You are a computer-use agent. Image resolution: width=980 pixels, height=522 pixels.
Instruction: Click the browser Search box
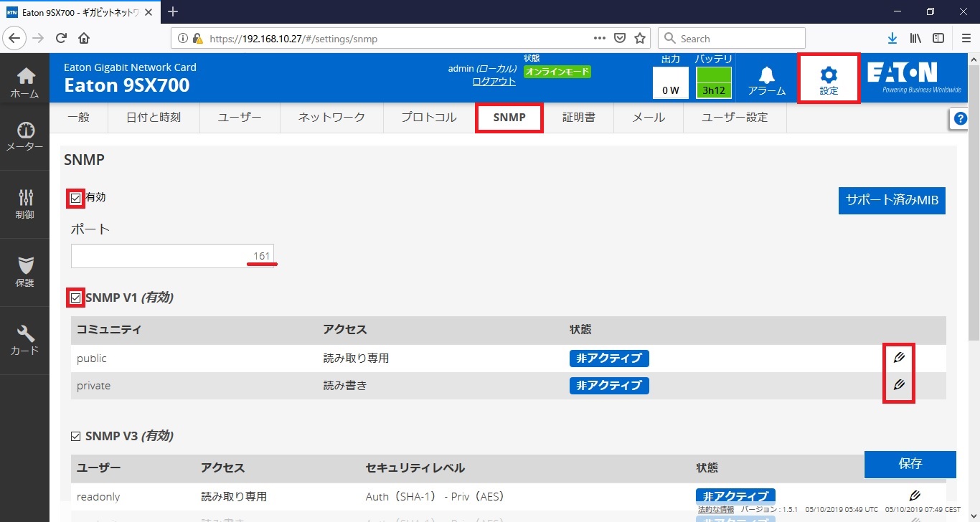[732, 38]
